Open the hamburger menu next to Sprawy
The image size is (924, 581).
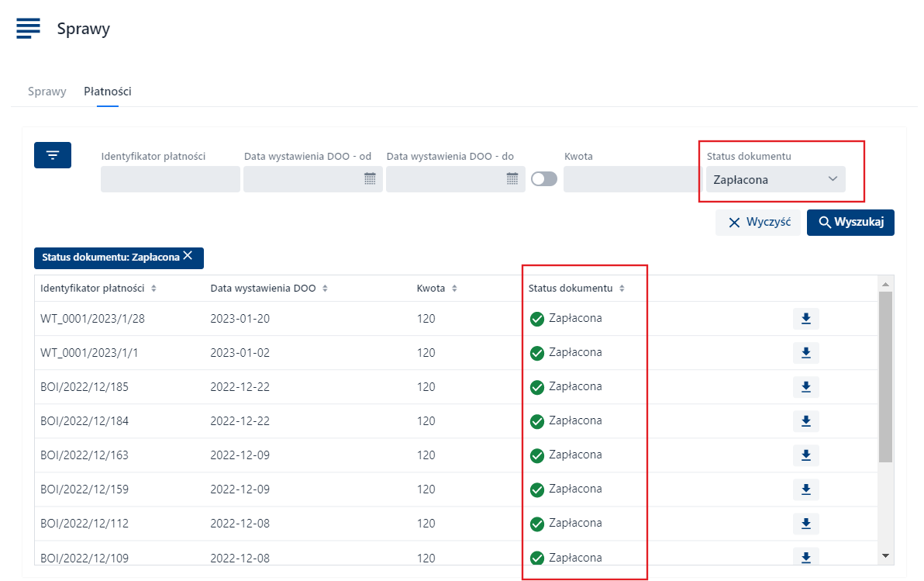[28, 28]
